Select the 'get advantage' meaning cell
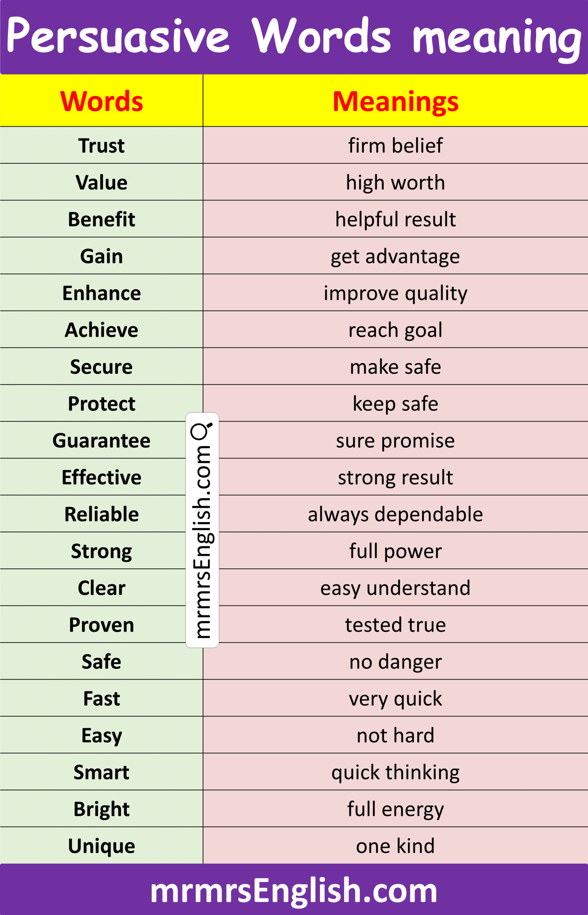This screenshot has width=588, height=915. click(x=395, y=256)
